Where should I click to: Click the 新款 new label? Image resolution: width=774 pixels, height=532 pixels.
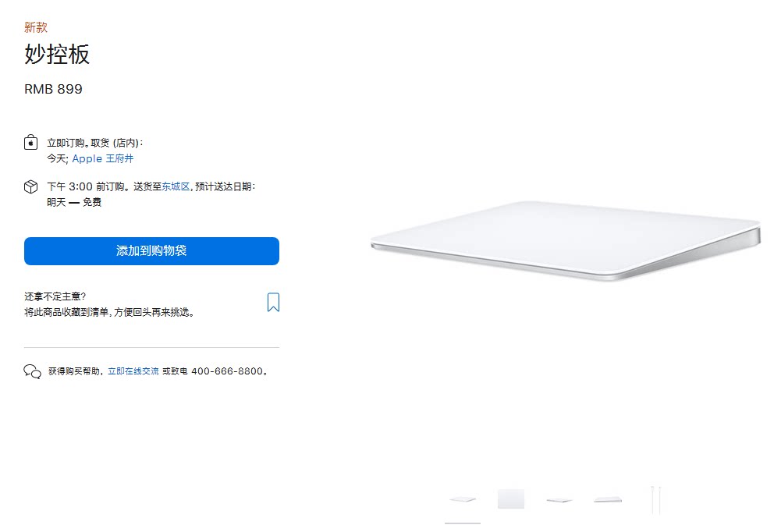[x=36, y=27]
